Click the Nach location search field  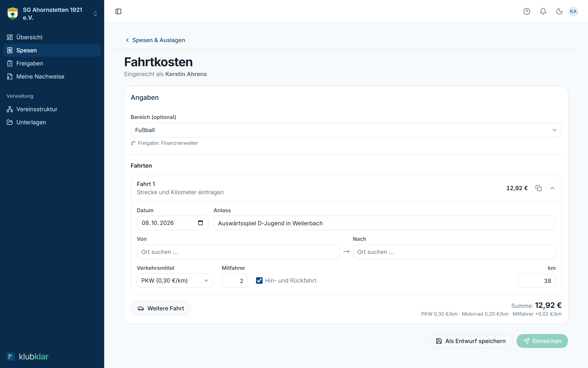tap(454, 252)
